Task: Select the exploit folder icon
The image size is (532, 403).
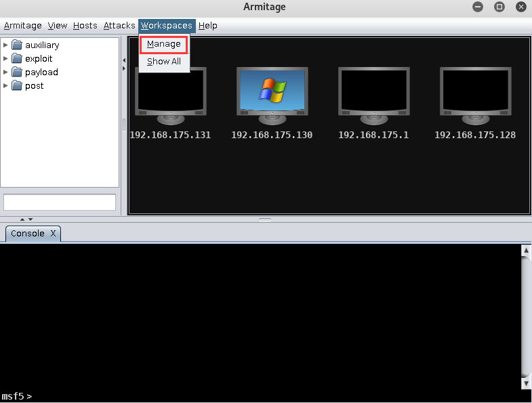Action: 17,58
